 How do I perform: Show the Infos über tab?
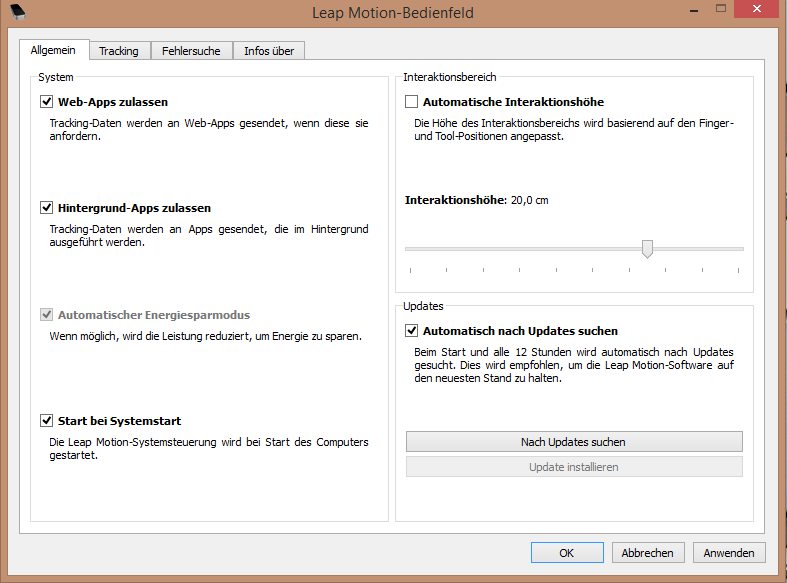tap(269, 51)
